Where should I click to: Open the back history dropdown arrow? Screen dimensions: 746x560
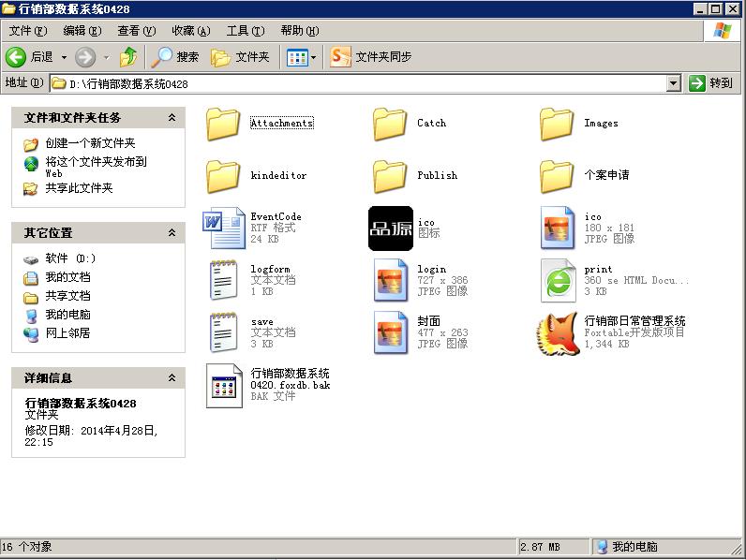[64, 57]
